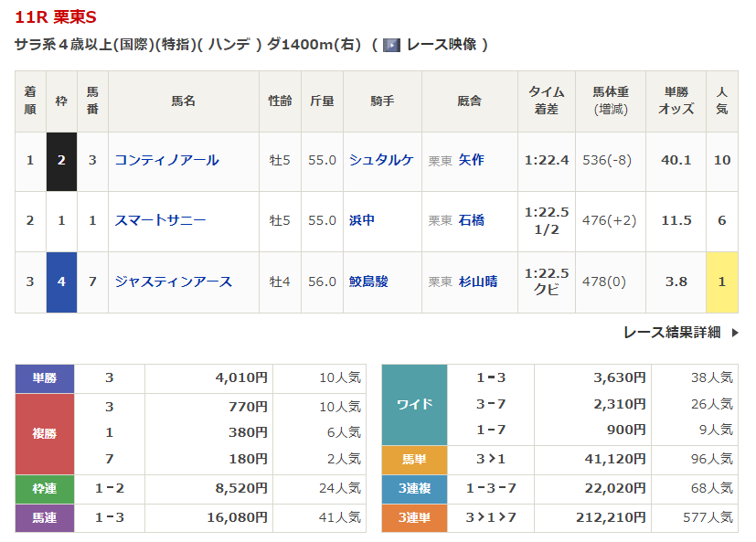Open trainer 石橋 page
The image size is (756, 542).
pos(471,220)
